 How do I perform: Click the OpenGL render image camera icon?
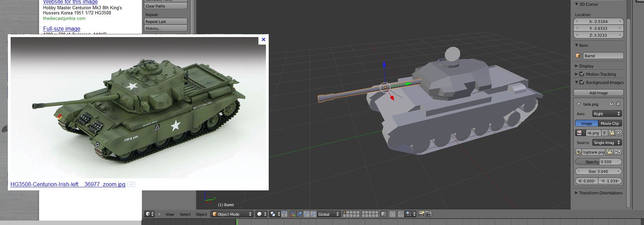422,214
